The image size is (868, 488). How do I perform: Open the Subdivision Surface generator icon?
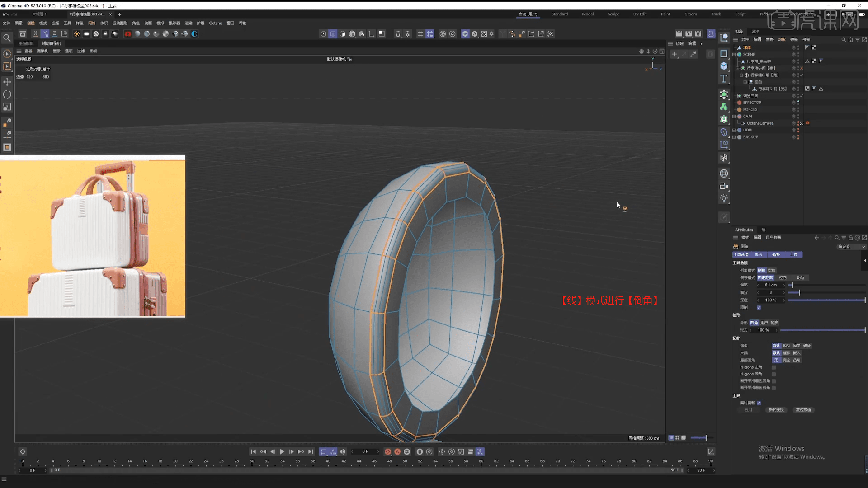(x=724, y=94)
